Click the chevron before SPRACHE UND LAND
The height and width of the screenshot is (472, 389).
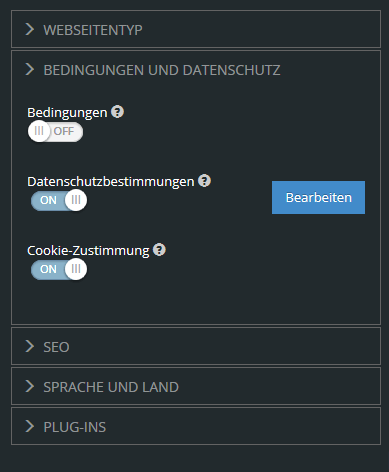coord(30,386)
